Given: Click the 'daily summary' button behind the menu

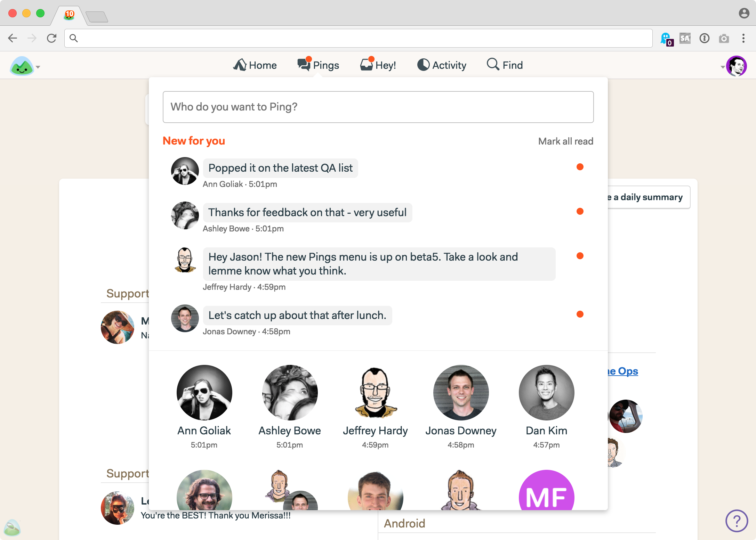Looking at the screenshot, I should tap(649, 197).
